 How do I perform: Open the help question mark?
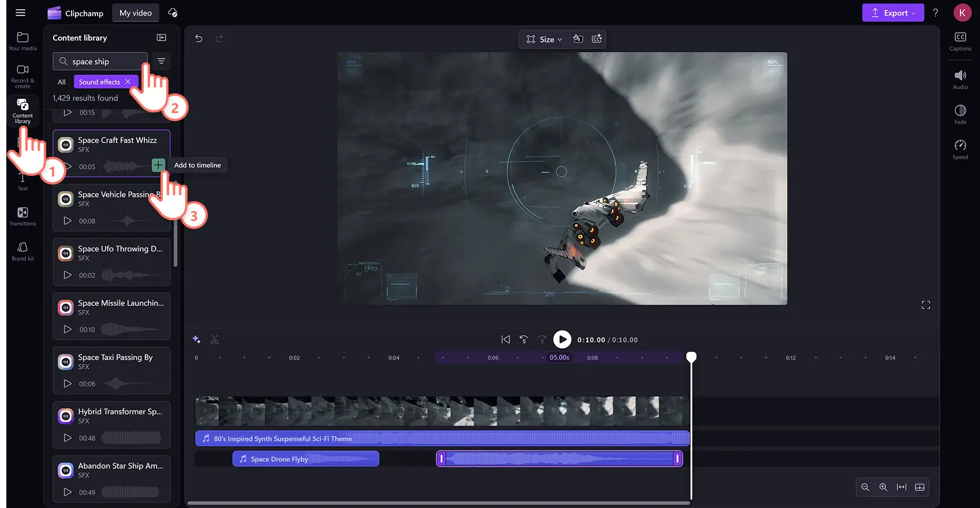936,13
